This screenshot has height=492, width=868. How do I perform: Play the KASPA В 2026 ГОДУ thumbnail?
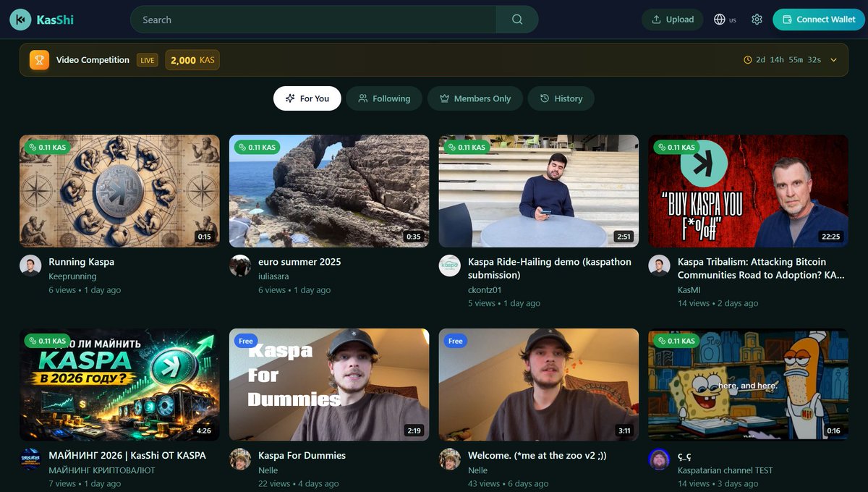(x=119, y=385)
